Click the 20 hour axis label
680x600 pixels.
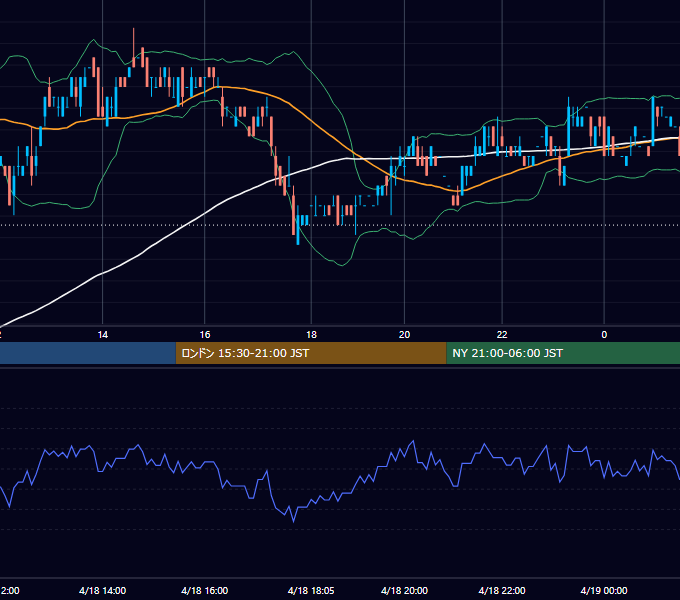404,335
